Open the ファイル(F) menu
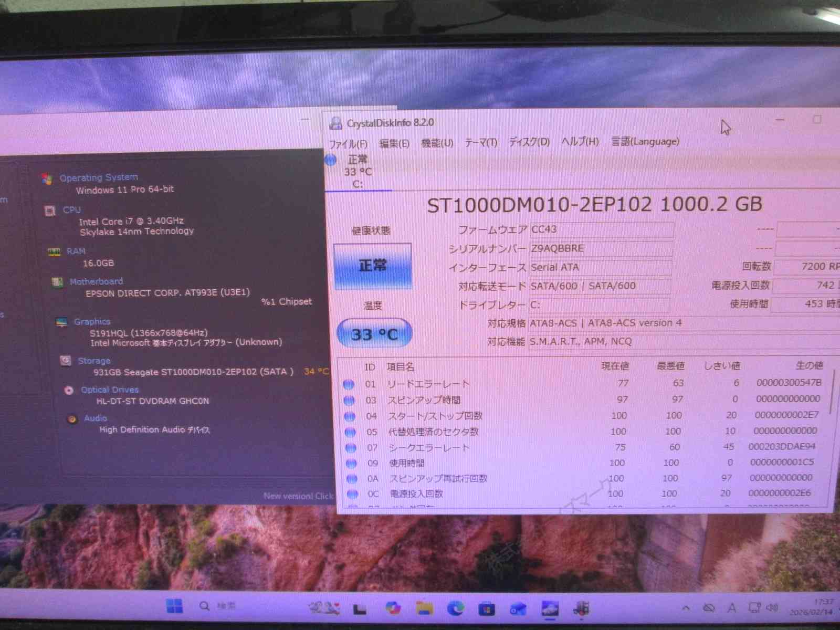The image size is (840, 630). tap(348, 144)
